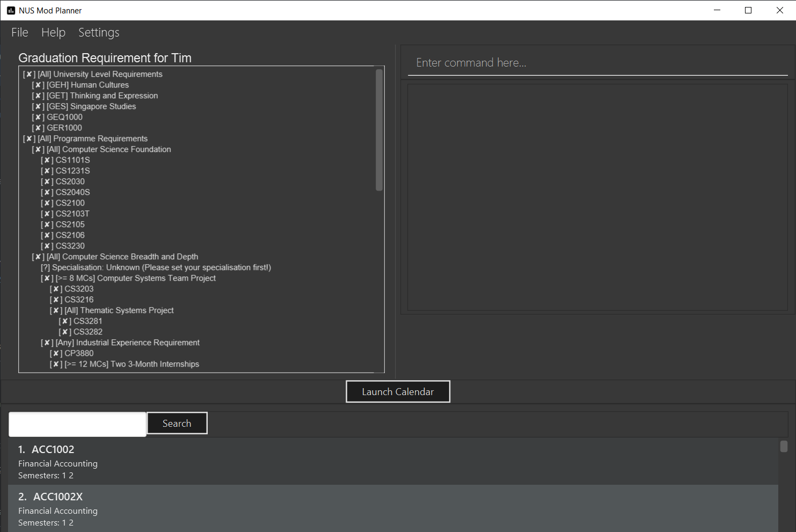
Task: Select the CS2103T row
Action: tap(65, 214)
